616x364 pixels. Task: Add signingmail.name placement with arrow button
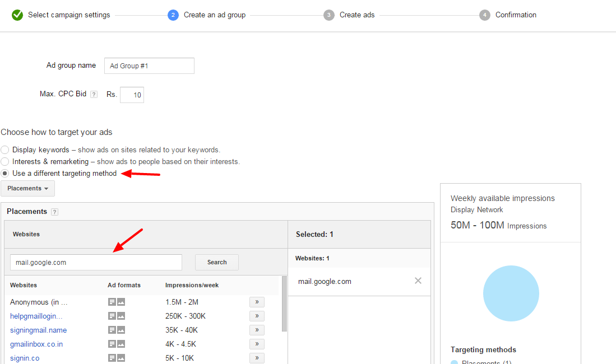point(257,330)
